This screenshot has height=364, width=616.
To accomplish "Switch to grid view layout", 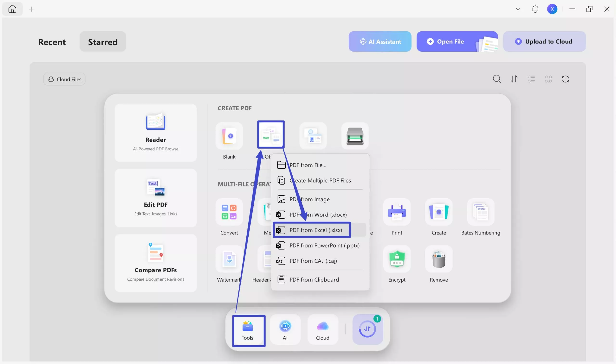I will (548, 79).
